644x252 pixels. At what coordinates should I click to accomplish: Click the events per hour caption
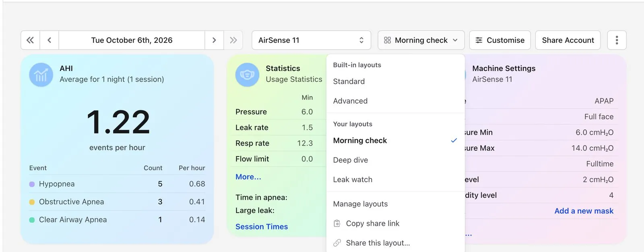point(117,148)
